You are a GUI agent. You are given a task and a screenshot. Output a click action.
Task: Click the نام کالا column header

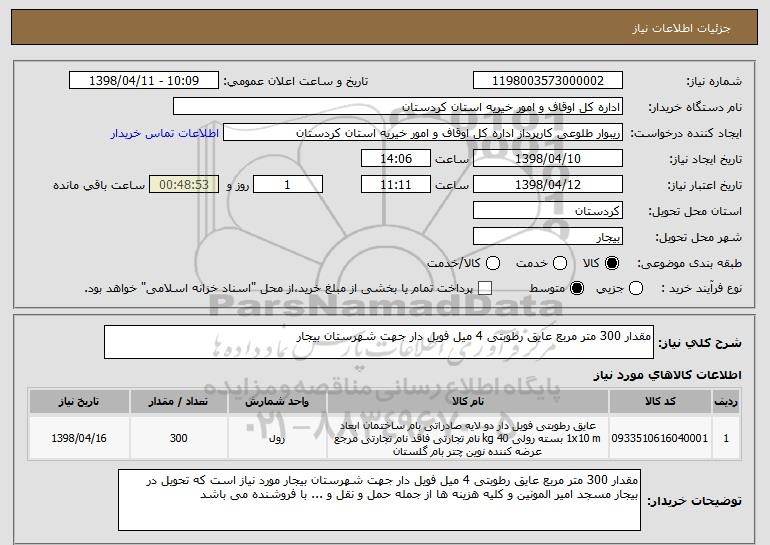coord(468,402)
